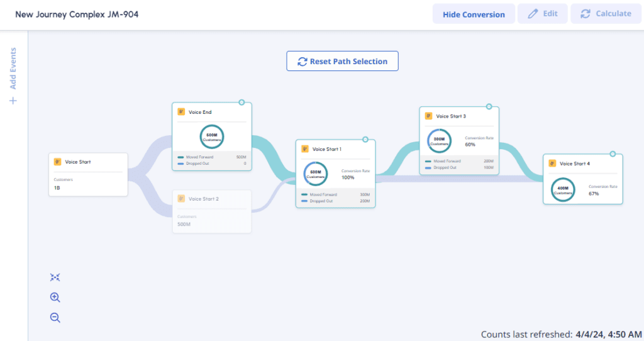Viewport: 644px width, 341px height.
Task: Toggle the circle handle on Voice Start 4 node
Action: [x=612, y=154]
